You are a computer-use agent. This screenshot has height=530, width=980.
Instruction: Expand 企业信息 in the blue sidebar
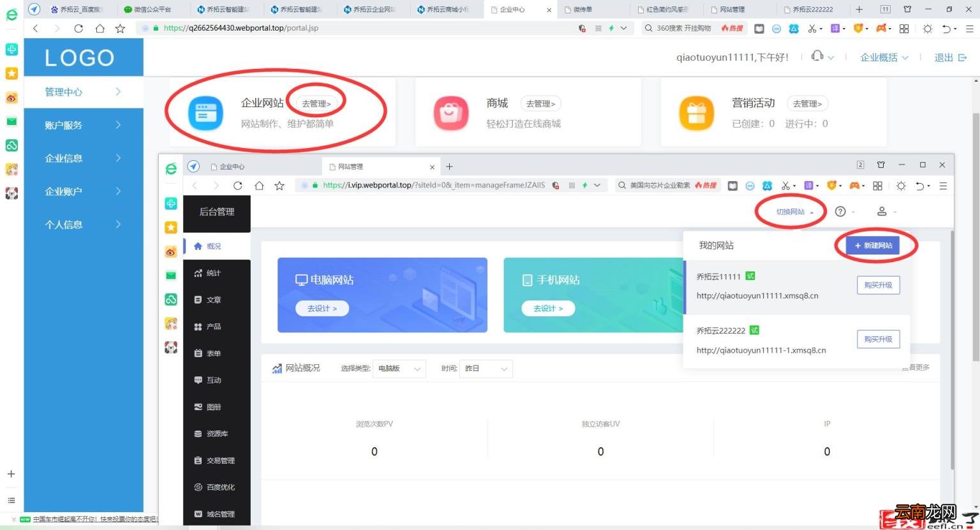[x=84, y=158]
